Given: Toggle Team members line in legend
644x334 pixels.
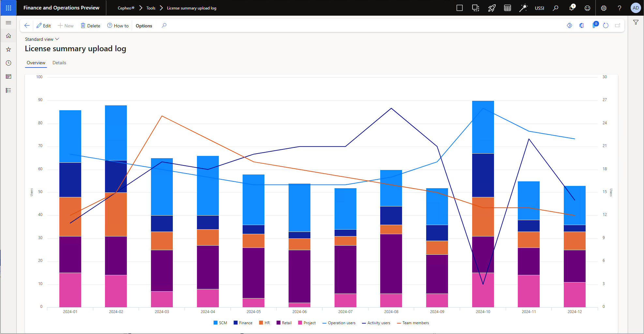Looking at the screenshot, I should tap(413, 323).
